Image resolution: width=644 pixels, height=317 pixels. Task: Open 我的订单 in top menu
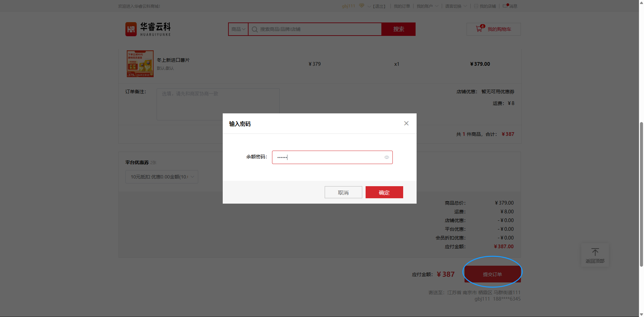pos(401,6)
